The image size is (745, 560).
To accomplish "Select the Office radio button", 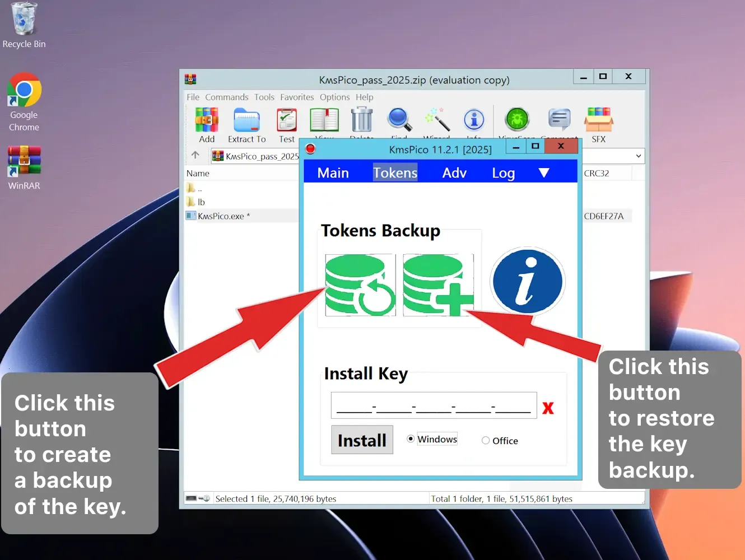I will tap(485, 441).
